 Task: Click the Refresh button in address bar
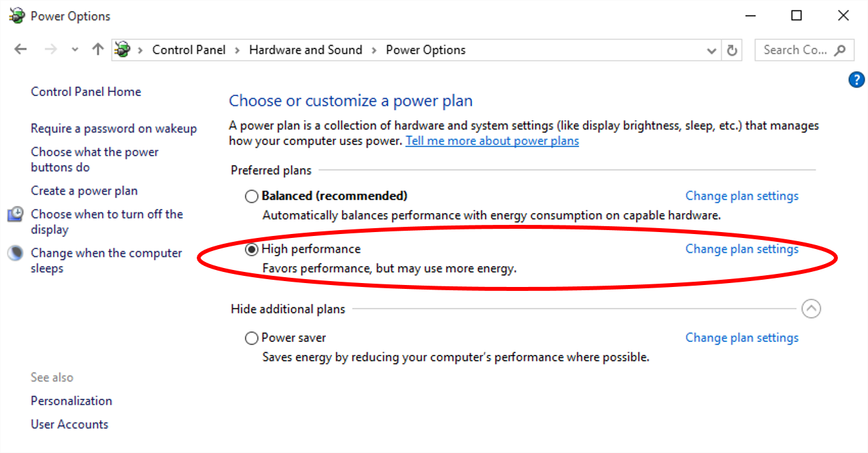[x=732, y=50]
